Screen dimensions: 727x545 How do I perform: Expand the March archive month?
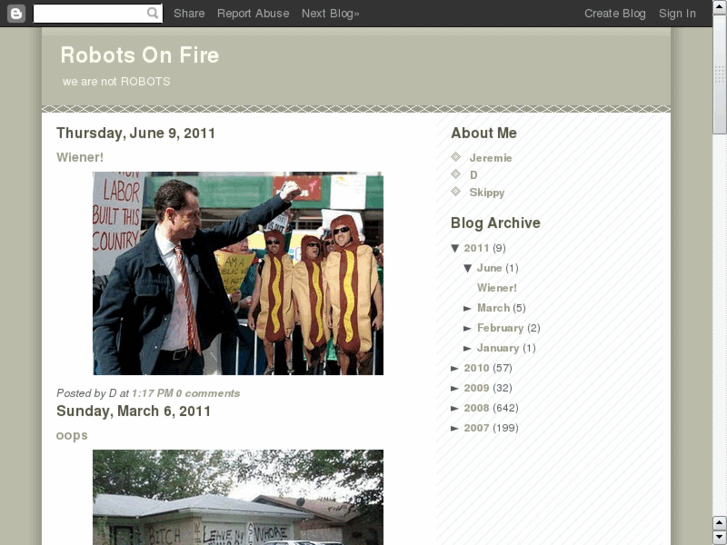point(468,308)
